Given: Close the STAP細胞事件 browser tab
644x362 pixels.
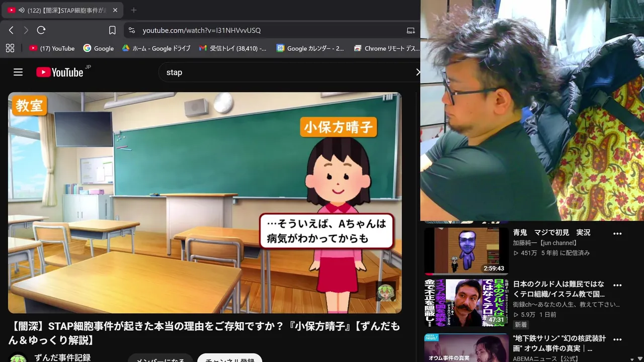Looking at the screenshot, I should tap(115, 10).
